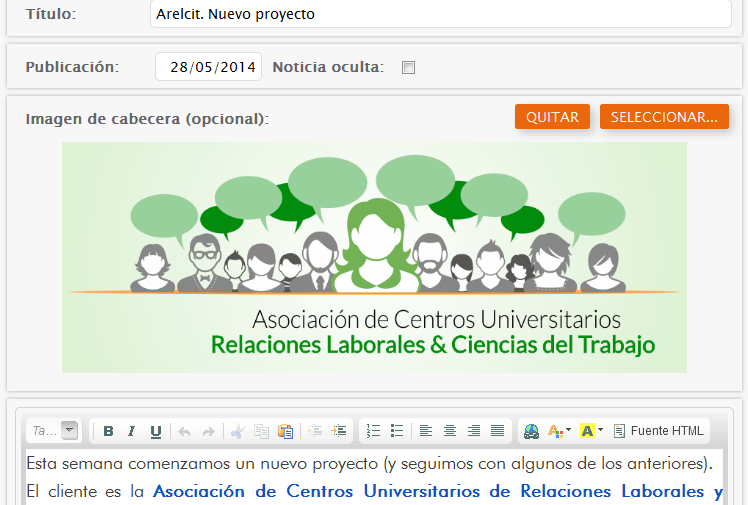
Task: Justify the text
Action: pos(498,431)
